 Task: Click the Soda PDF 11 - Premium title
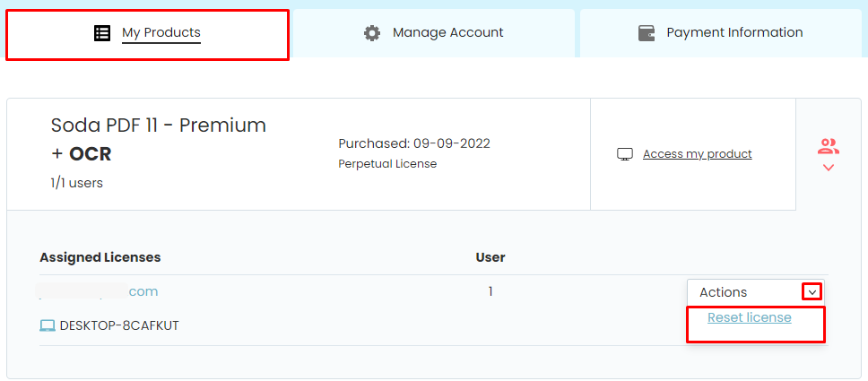[159, 126]
